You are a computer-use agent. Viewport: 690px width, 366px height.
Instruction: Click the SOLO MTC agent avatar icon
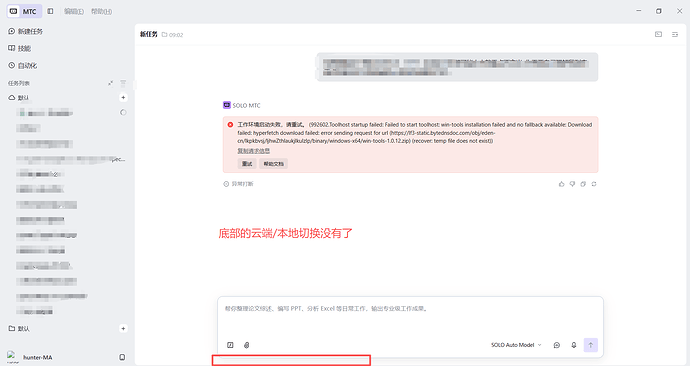pyautogui.click(x=227, y=105)
